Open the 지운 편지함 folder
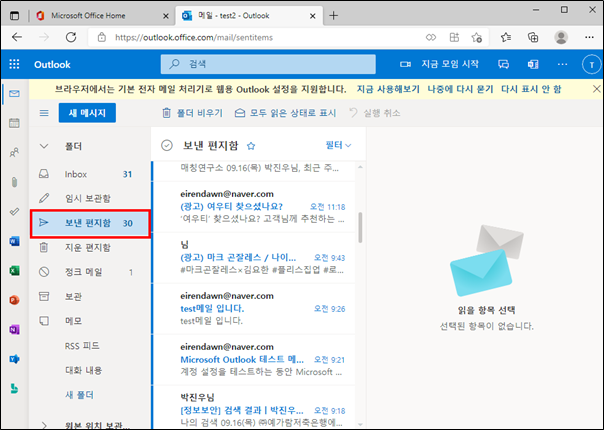Screen dimensions: 604x430 pos(91,247)
